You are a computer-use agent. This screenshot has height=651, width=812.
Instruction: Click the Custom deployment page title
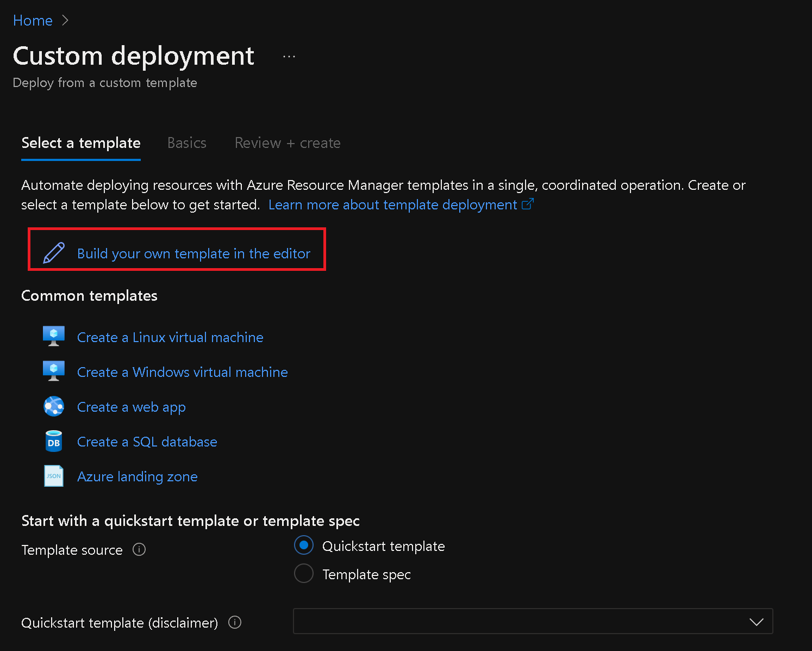(x=134, y=56)
